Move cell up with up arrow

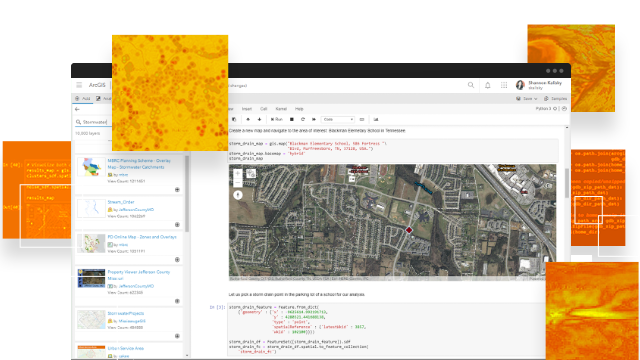point(248,120)
